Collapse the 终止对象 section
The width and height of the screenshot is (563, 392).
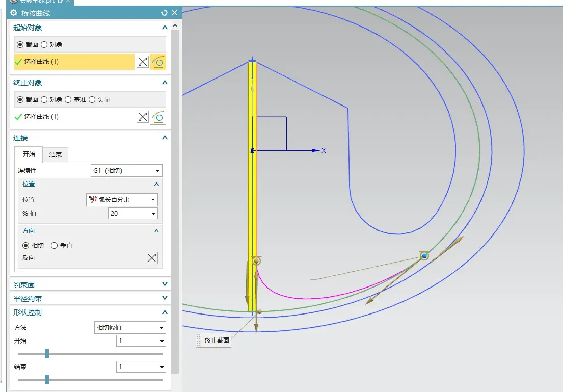(165, 82)
